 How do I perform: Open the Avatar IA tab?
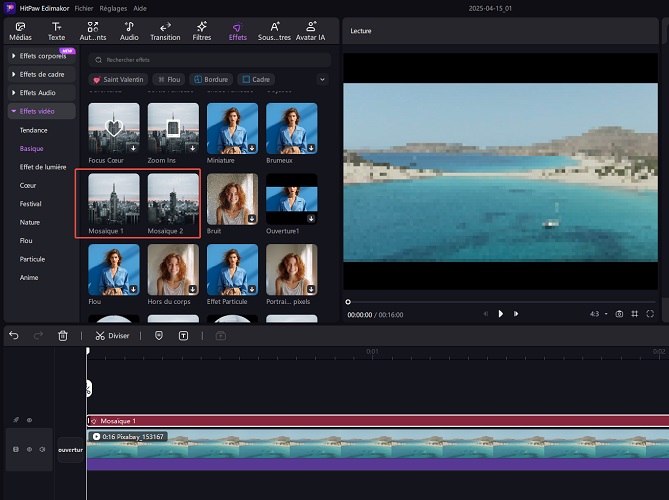[x=311, y=32]
